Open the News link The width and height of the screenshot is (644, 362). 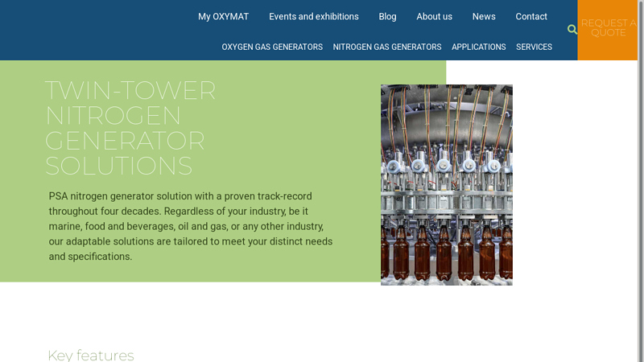[484, 17]
